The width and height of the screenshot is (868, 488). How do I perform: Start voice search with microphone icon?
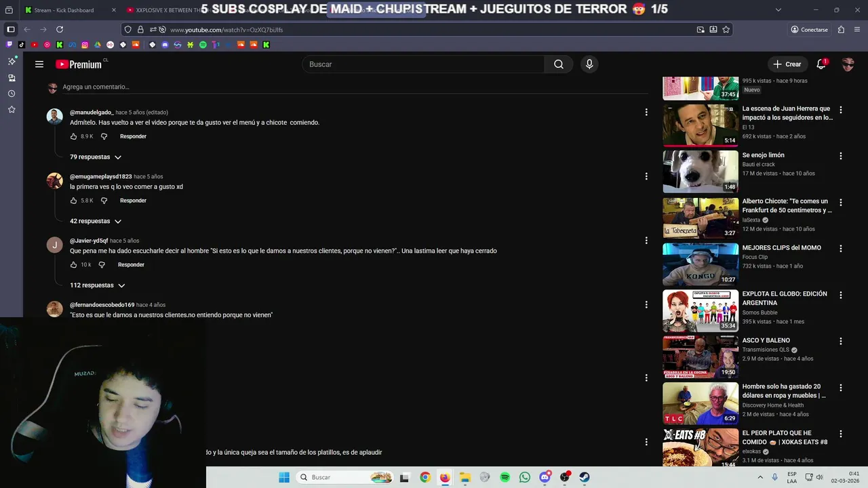(589, 64)
